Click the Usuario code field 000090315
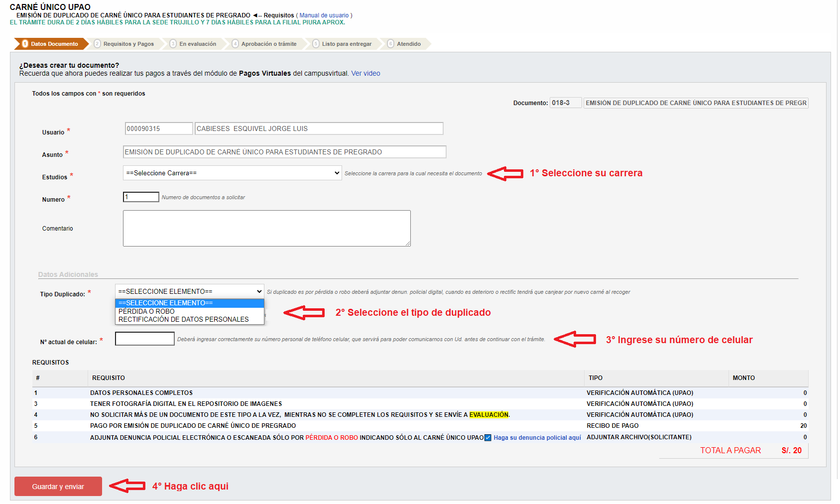This screenshot has height=504, width=840. [x=158, y=128]
